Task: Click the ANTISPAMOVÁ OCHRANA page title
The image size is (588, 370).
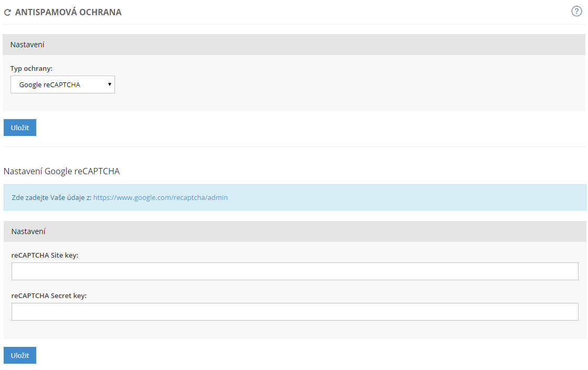Action: click(x=68, y=12)
